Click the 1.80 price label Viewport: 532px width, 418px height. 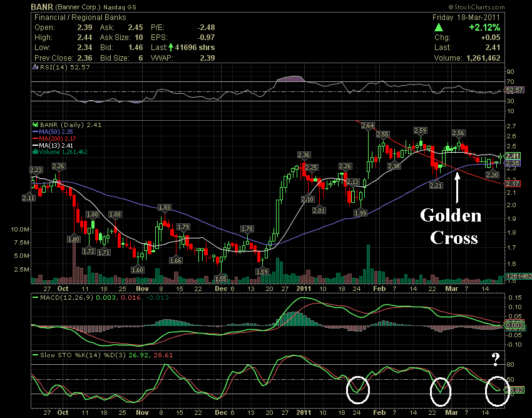pos(74,240)
